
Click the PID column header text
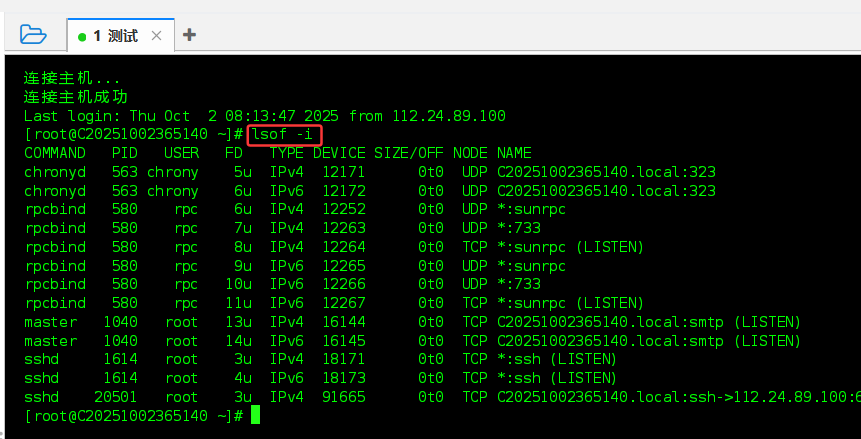coord(125,153)
